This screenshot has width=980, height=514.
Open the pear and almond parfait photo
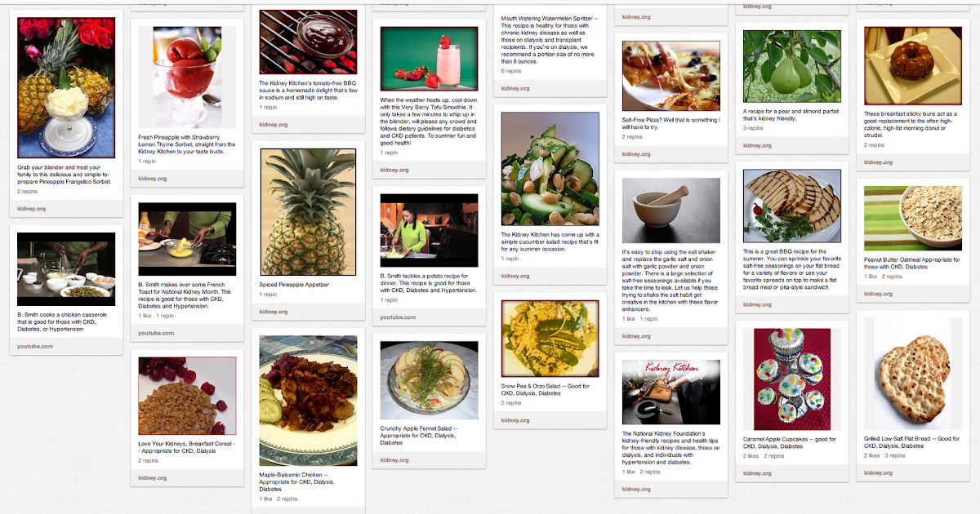click(791, 65)
